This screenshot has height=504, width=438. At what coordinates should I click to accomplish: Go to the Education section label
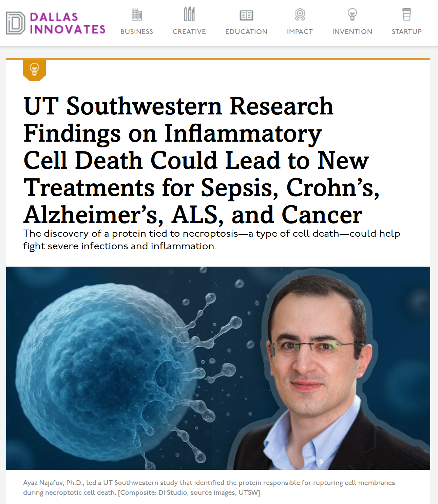coord(246,32)
